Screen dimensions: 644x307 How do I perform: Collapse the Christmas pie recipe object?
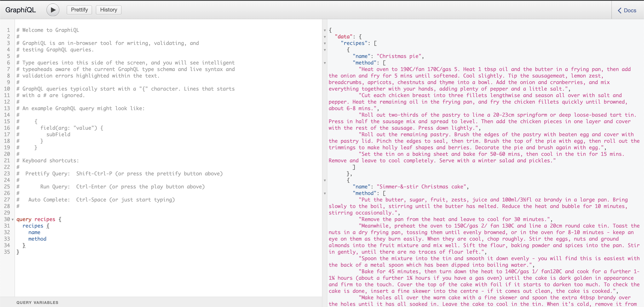click(x=325, y=50)
